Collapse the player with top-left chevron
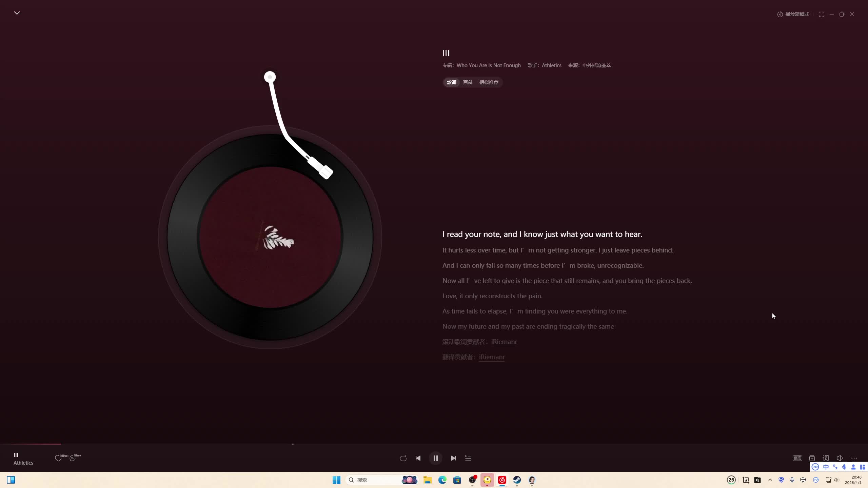The height and width of the screenshot is (488, 868). click(x=17, y=13)
